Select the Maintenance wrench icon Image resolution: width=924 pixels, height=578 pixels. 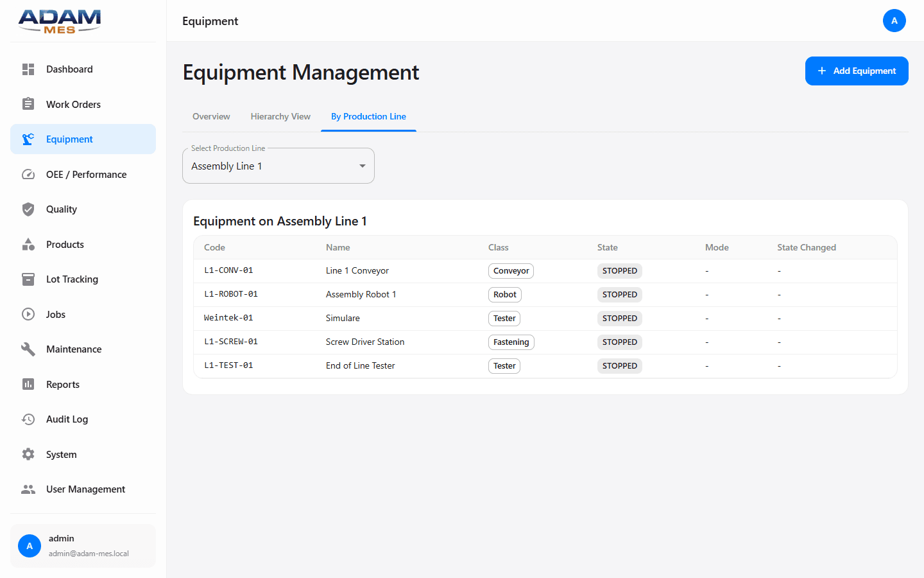click(28, 349)
